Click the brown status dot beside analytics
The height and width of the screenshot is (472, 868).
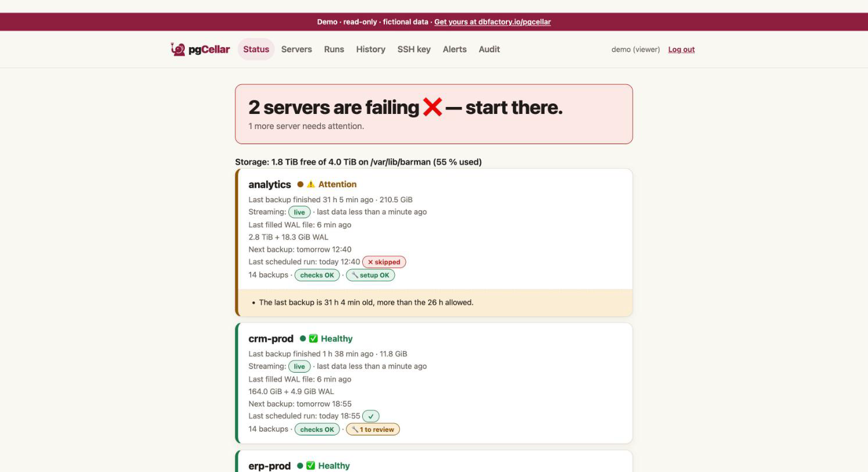pyautogui.click(x=300, y=184)
